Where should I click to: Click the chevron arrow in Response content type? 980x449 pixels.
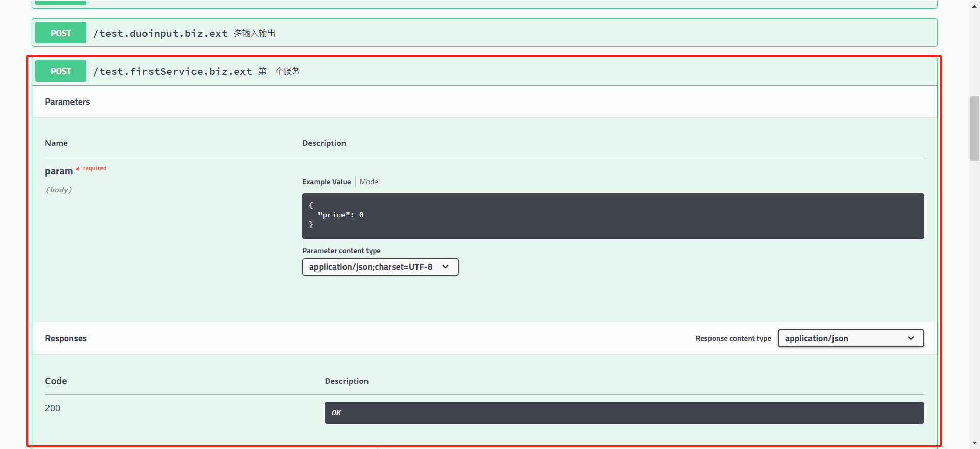pos(911,338)
